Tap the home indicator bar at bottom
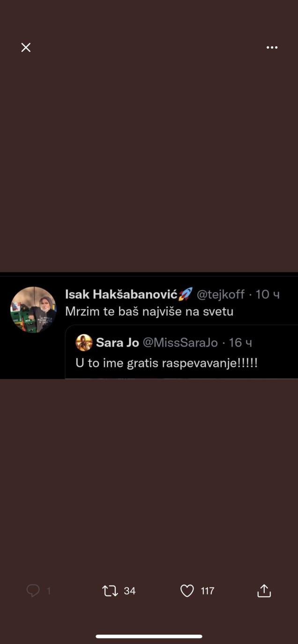This screenshot has width=298, height=644. click(x=149, y=637)
